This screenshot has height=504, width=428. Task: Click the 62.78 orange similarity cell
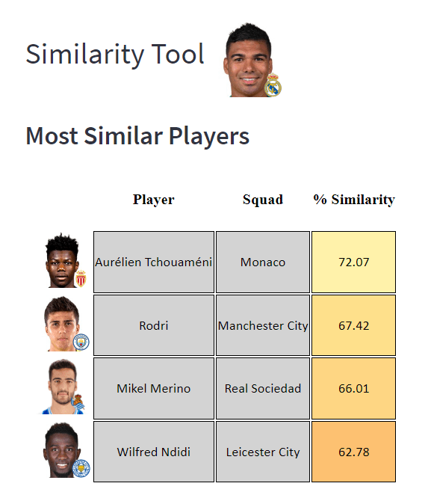coord(353,452)
